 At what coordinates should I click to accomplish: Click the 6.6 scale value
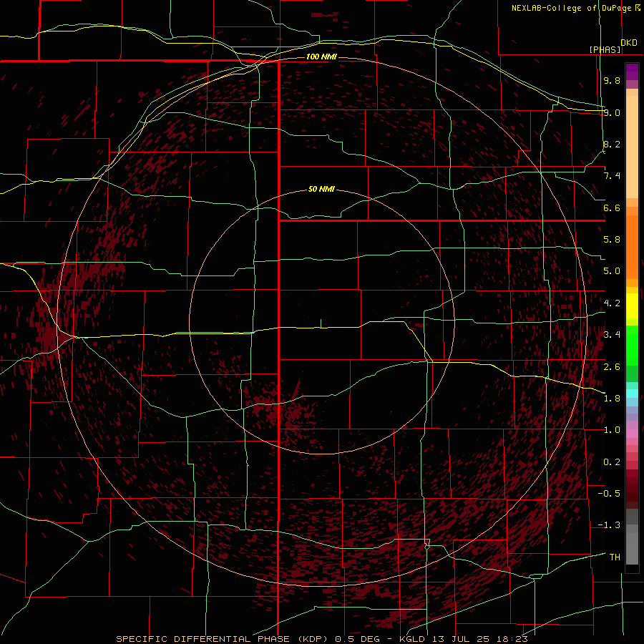click(x=612, y=208)
